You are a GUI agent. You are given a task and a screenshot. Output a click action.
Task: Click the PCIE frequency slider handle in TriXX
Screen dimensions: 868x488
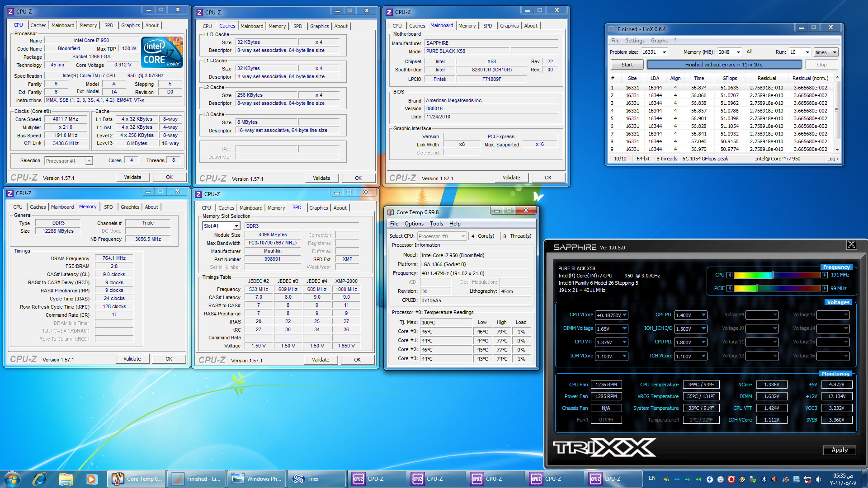[x=757, y=288]
